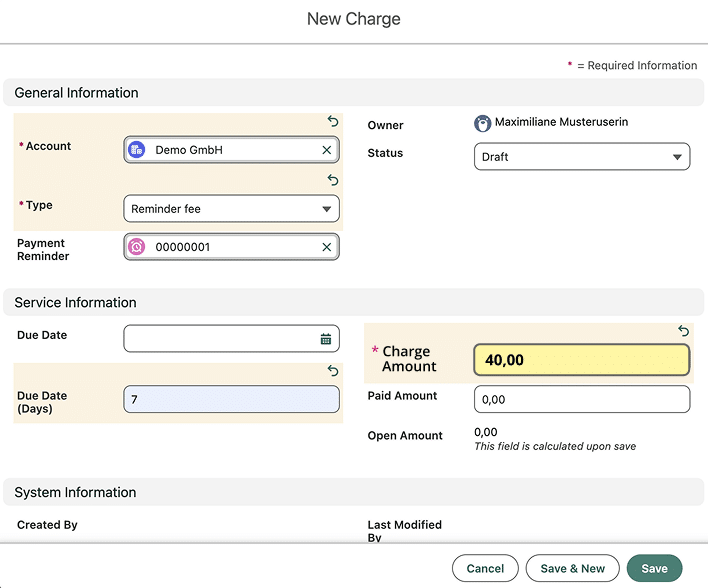This screenshot has height=588, width=709.
Task: Edit the Paid Amount field
Action: 582,399
